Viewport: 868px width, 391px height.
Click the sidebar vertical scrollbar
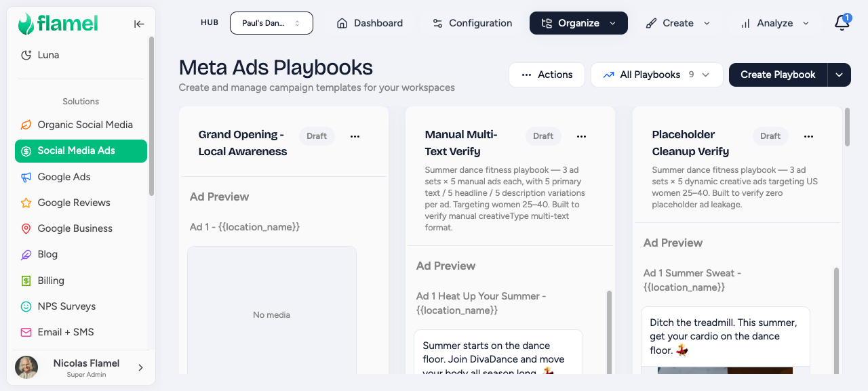(x=151, y=116)
